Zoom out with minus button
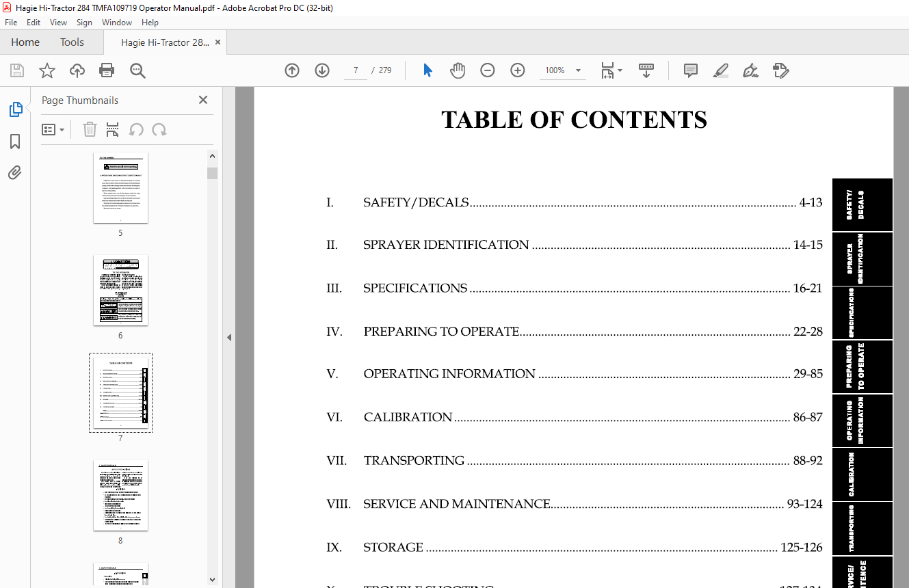Image resolution: width=909 pixels, height=588 pixels. click(488, 70)
